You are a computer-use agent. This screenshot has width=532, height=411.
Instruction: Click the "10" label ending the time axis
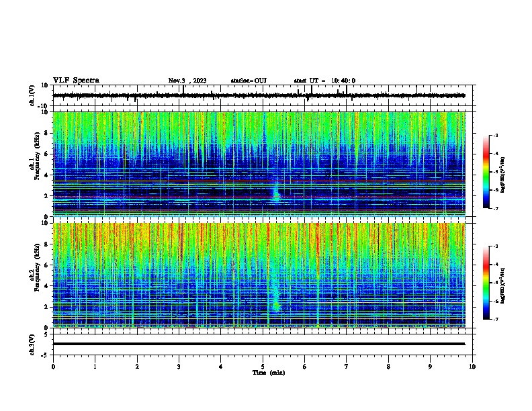click(x=472, y=367)
